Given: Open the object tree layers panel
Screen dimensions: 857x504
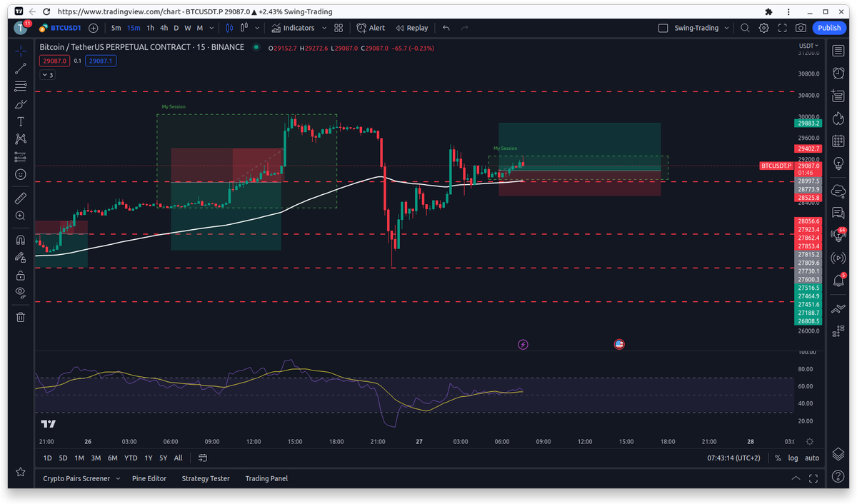Looking at the screenshot, I should tap(838, 455).
